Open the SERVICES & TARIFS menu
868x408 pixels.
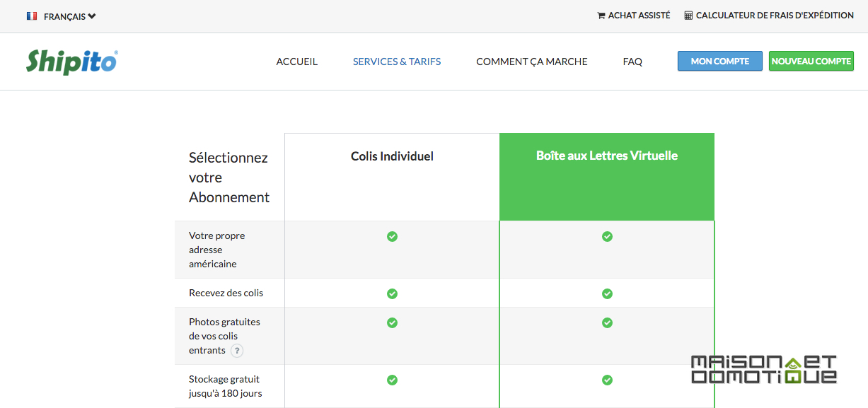click(397, 62)
